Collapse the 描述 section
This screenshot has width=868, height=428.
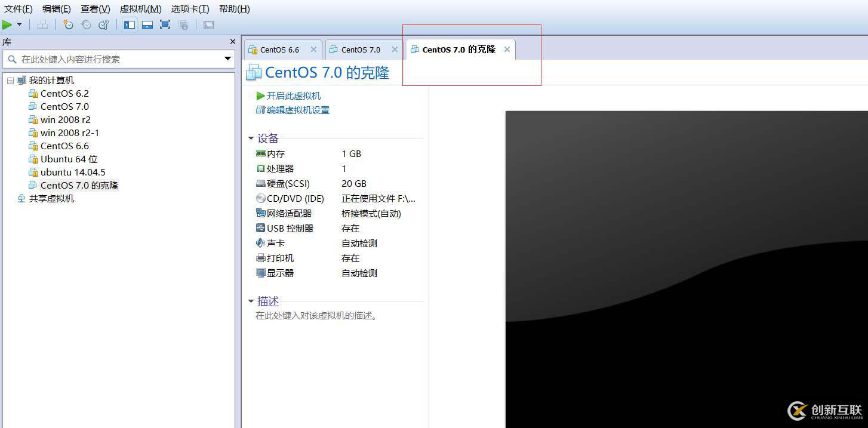point(251,301)
